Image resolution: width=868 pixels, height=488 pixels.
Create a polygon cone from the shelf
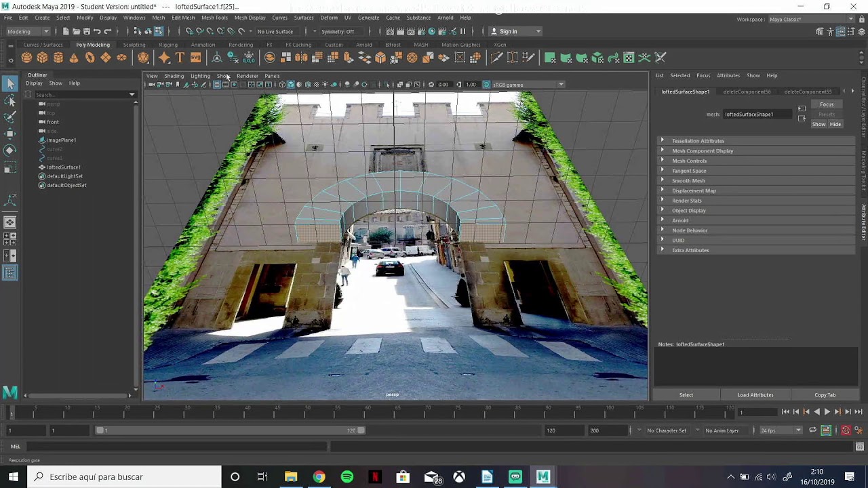pyautogui.click(x=74, y=58)
